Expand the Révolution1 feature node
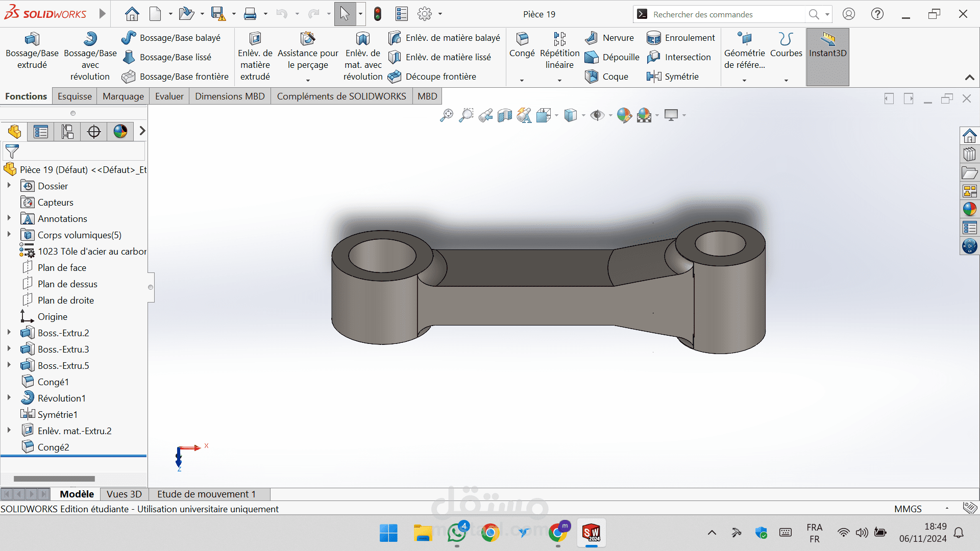980x551 pixels. [9, 398]
